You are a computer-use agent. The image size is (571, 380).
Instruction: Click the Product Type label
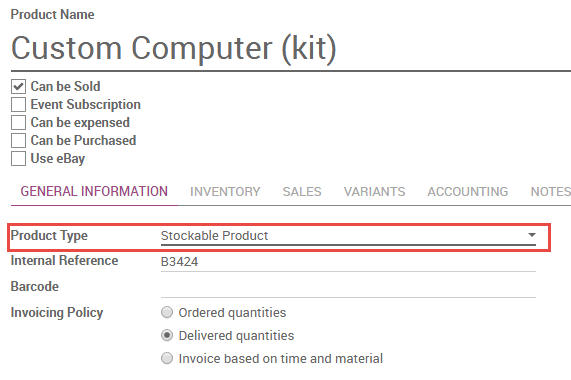(x=49, y=236)
